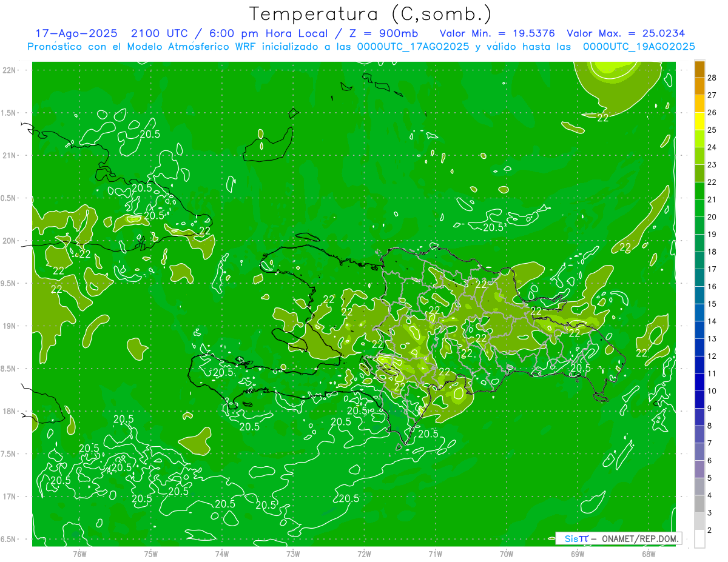Click the '75W' longitude axis label
Image resolution: width=728 pixels, height=562 pixels.
[150, 553]
